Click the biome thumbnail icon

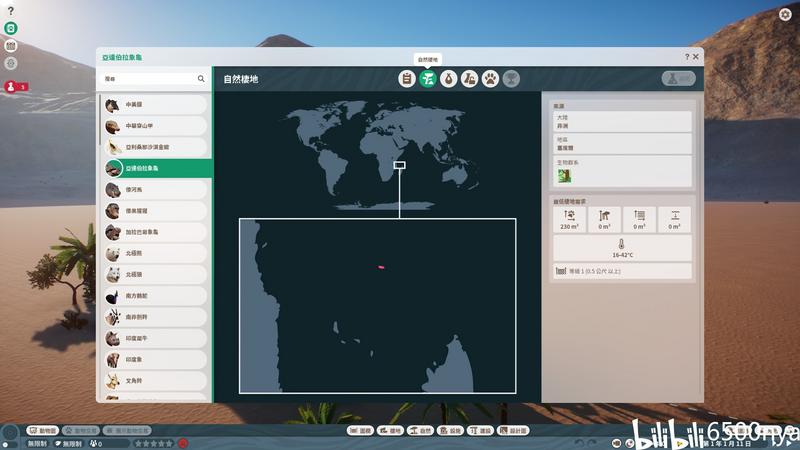pyautogui.click(x=564, y=176)
